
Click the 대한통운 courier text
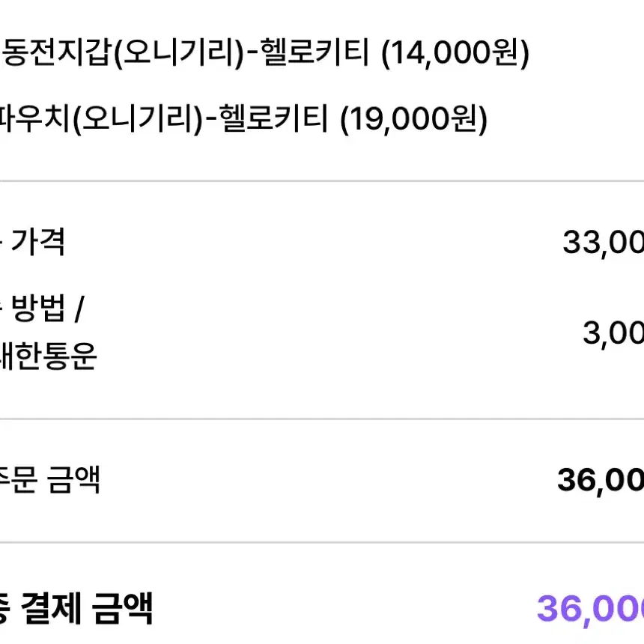pos(48,356)
